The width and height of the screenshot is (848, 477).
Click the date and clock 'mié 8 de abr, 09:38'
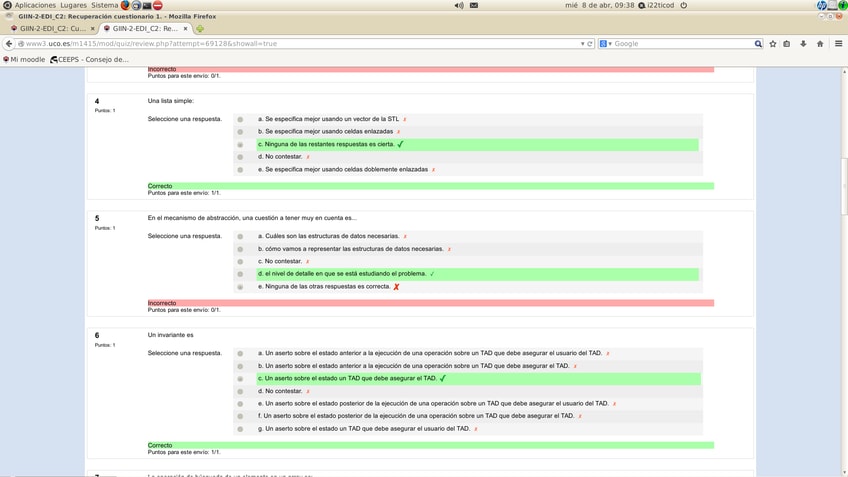point(599,5)
